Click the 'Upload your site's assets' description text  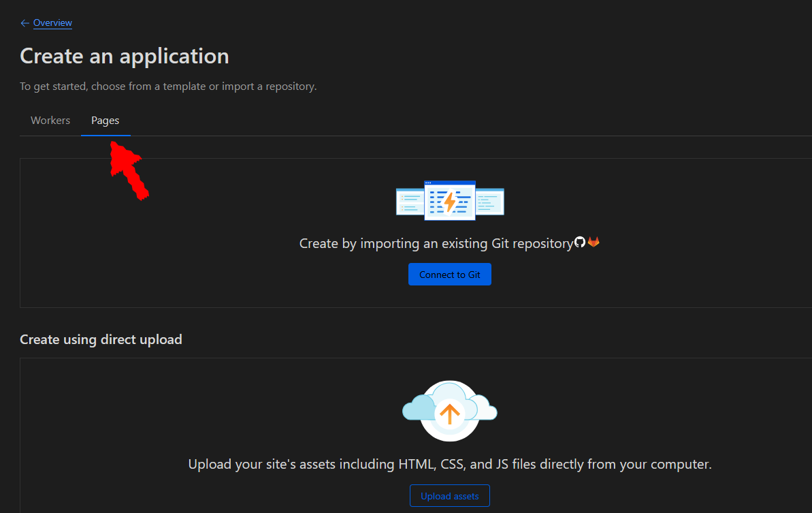click(449, 465)
